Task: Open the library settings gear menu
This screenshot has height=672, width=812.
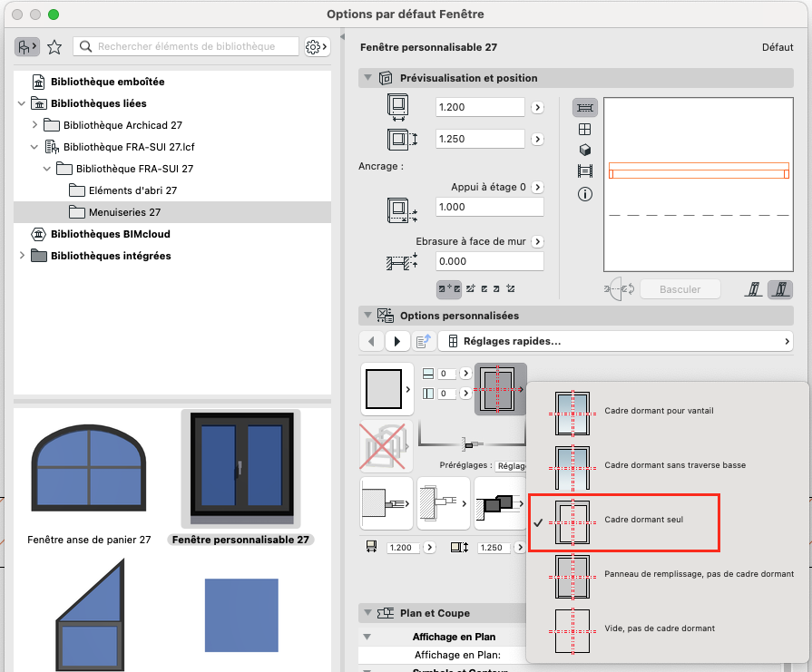Action: (x=317, y=47)
